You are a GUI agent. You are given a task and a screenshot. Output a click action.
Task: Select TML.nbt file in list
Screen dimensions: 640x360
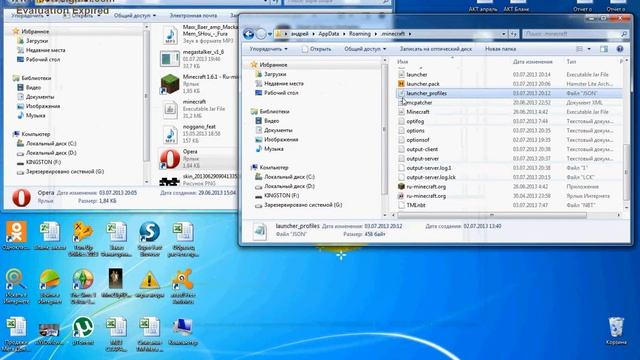click(416, 205)
